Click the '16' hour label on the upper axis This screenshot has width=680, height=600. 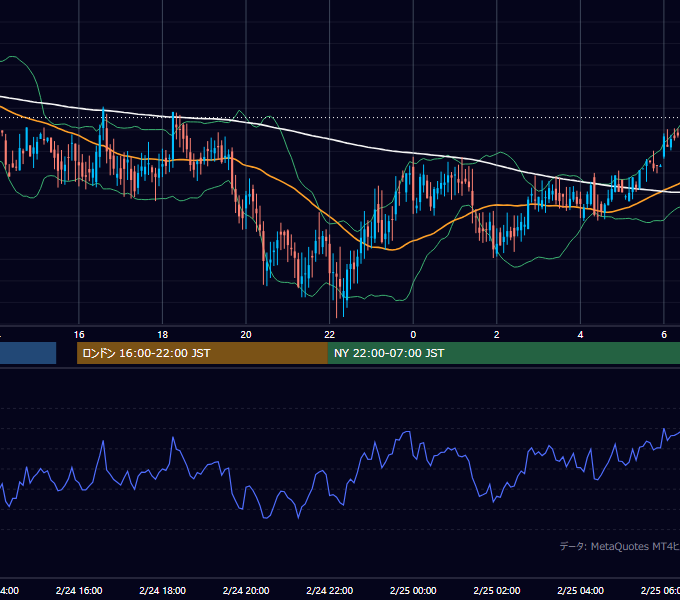(x=79, y=335)
